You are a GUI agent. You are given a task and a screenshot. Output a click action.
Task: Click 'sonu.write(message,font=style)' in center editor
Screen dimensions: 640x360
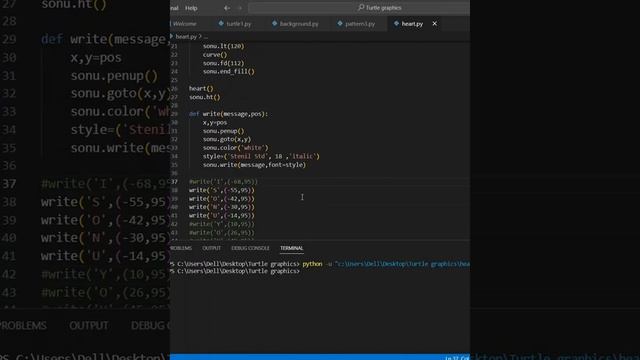coord(254,165)
